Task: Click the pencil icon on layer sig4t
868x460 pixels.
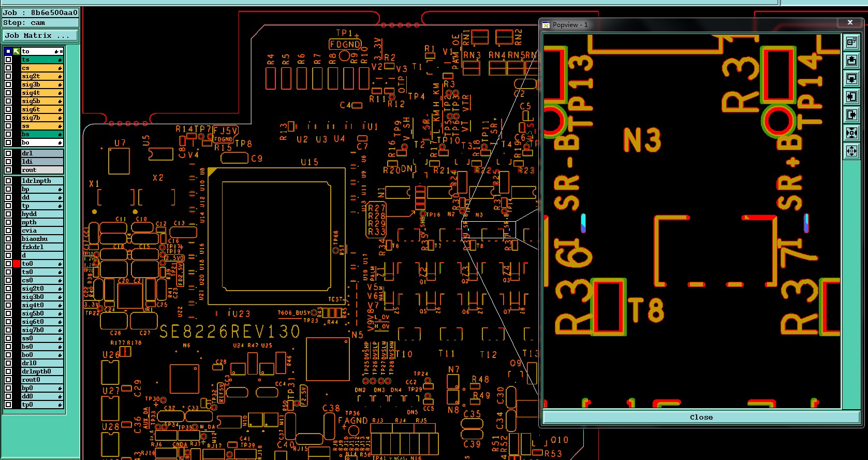Action: point(60,93)
